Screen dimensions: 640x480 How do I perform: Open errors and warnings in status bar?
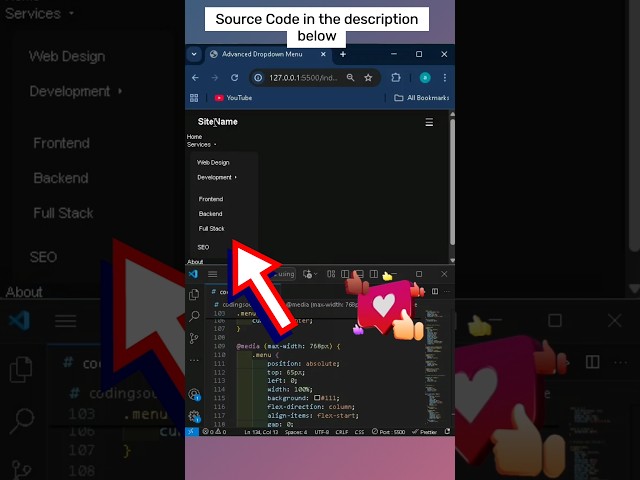coord(214,431)
